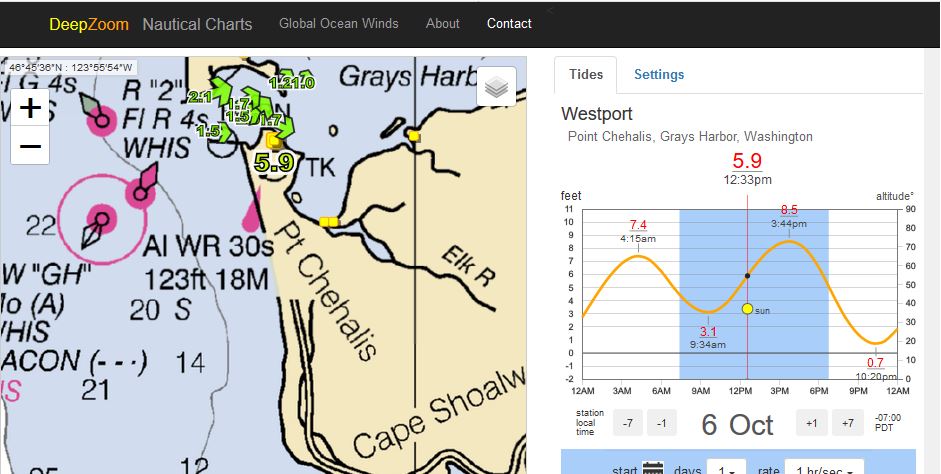
Task: Go to the About page
Action: click(x=442, y=23)
